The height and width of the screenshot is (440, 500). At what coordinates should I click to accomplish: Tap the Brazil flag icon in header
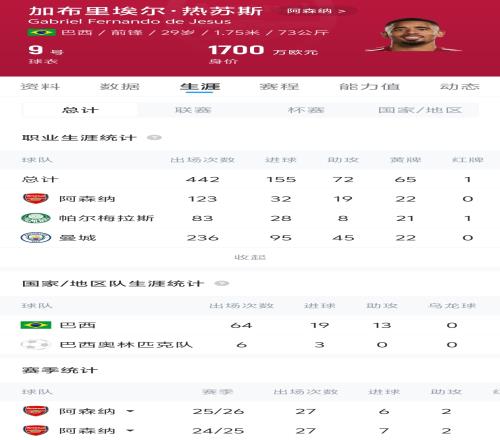42,32
